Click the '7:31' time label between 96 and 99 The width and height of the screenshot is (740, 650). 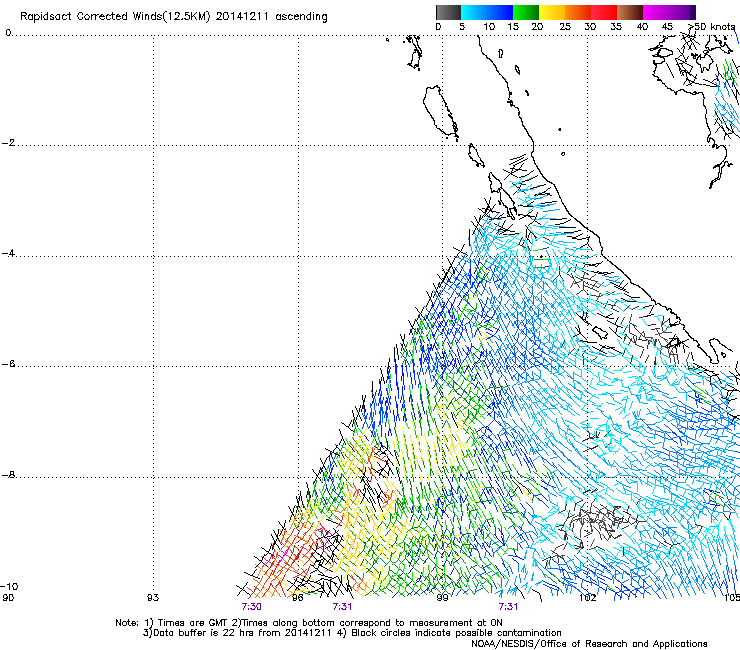(342, 607)
